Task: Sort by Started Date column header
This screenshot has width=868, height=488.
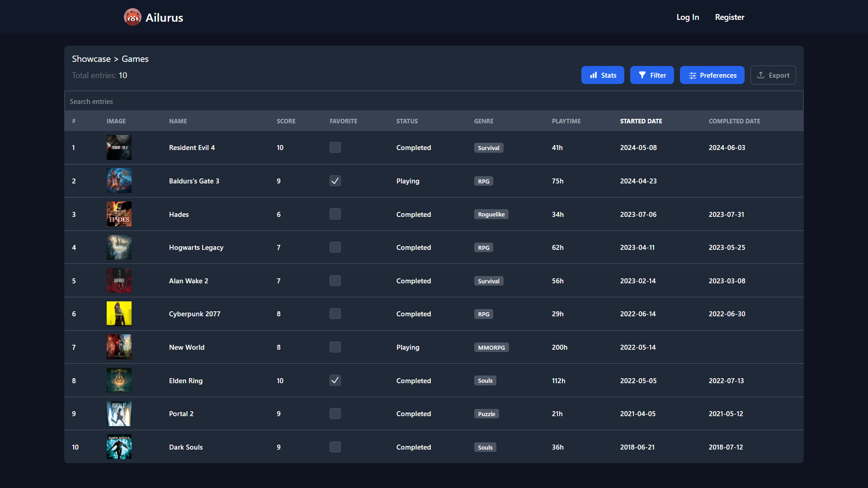Action: point(641,121)
